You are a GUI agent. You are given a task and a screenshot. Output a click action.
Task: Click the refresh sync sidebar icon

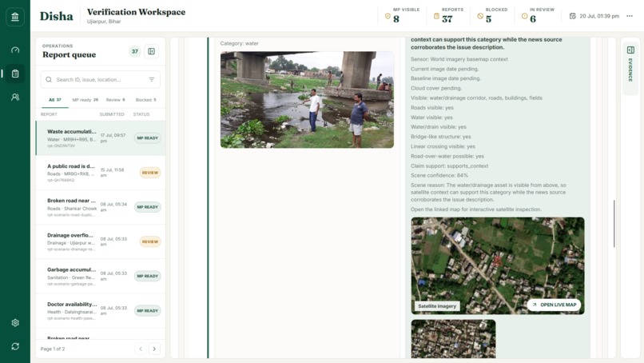point(15,346)
